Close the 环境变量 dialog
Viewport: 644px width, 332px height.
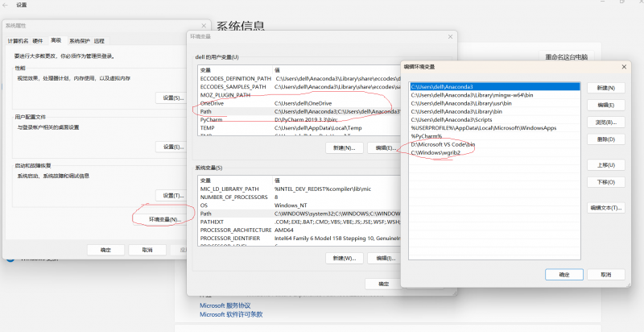pos(448,37)
